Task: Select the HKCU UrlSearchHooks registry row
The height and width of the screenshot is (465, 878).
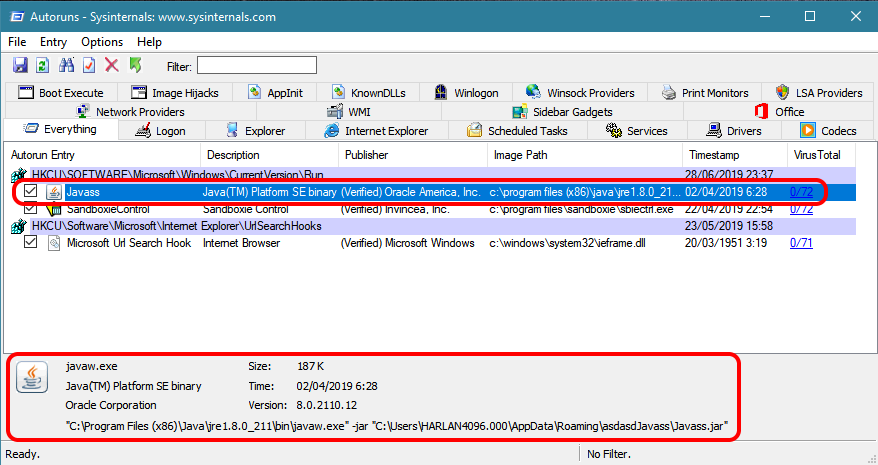Action: tap(432, 226)
